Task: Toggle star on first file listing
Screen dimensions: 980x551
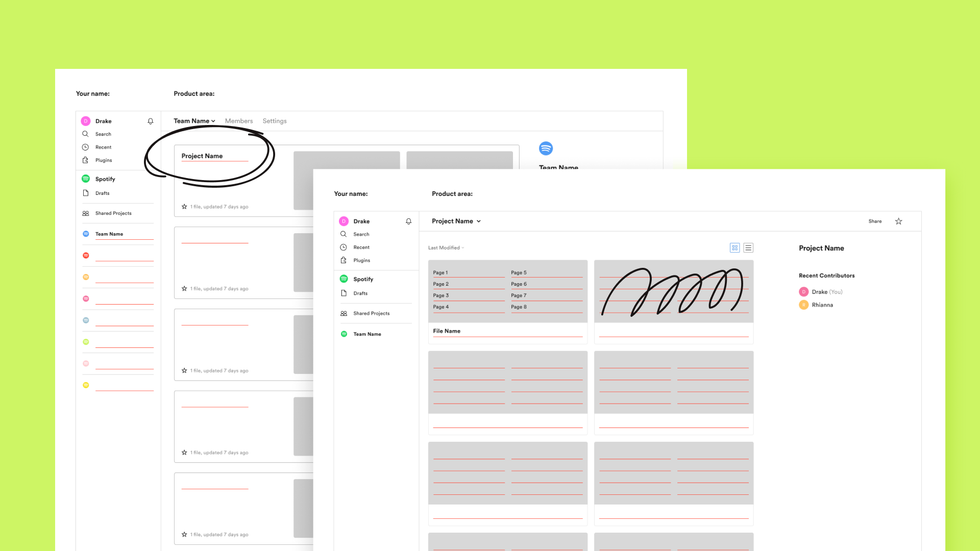Action: [184, 207]
